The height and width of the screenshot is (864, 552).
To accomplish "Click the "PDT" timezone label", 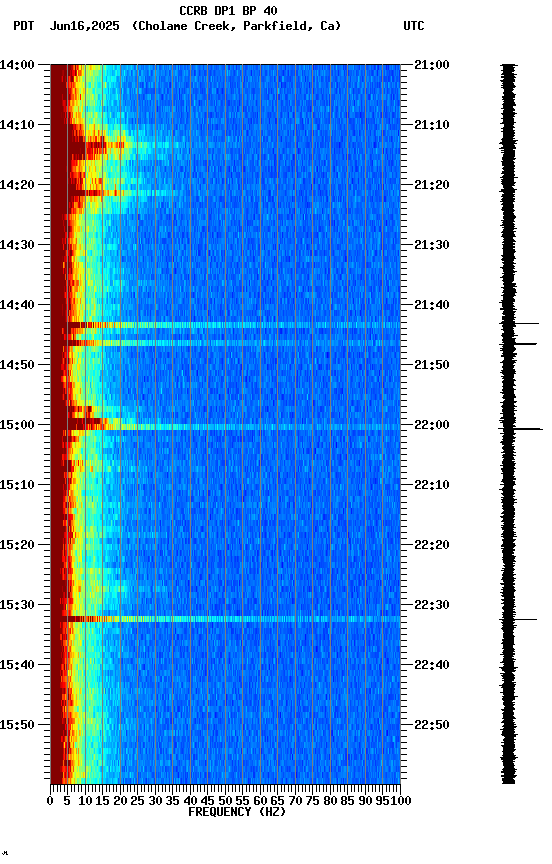I will (x=23, y=26).
